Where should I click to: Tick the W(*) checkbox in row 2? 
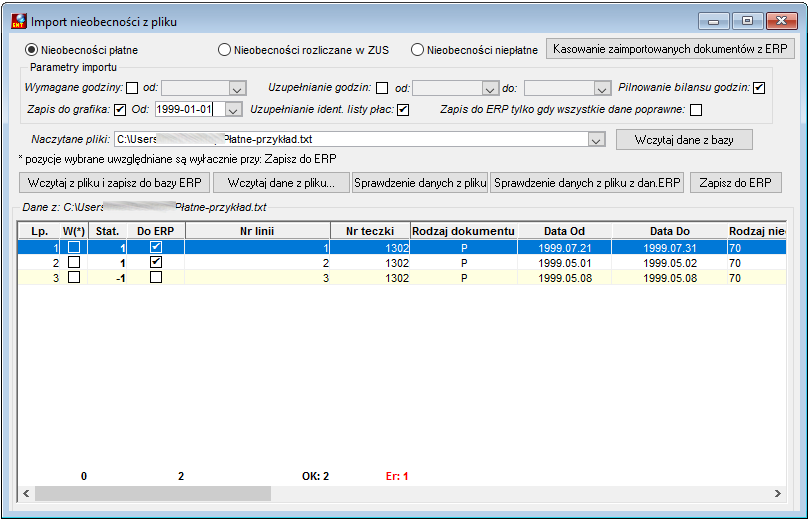click(74, 262)
